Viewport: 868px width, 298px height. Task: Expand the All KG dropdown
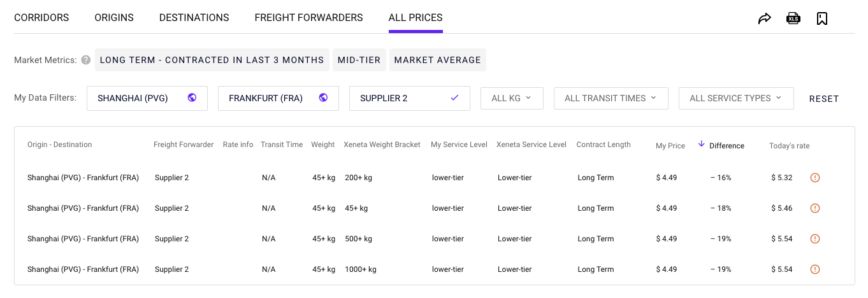511,98
